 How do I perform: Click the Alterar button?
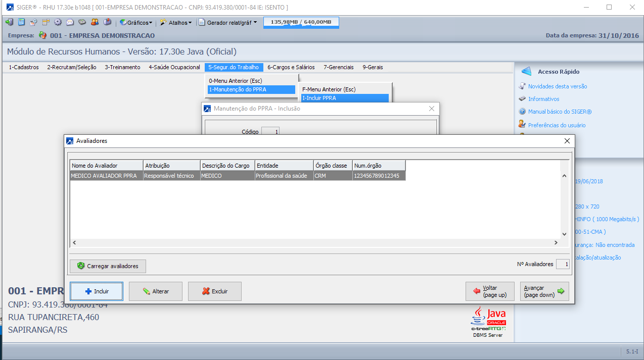pyautogui.click(x=156, y=291)
